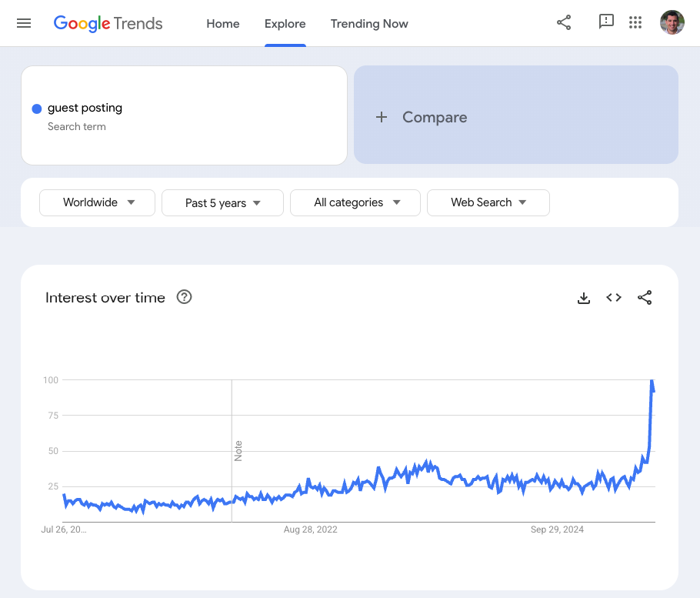View the help tooltip for Interest over time
Screen dimensions: 700x598
(184, 297)
